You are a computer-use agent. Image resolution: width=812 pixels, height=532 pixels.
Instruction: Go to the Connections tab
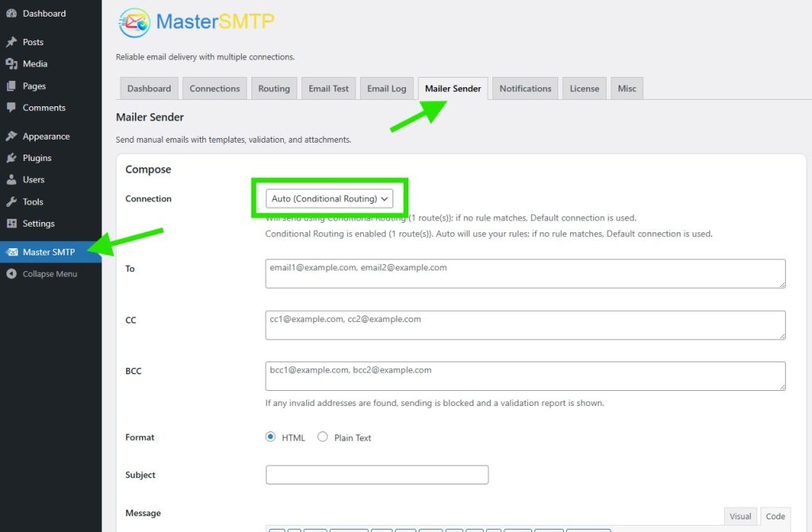214,89
